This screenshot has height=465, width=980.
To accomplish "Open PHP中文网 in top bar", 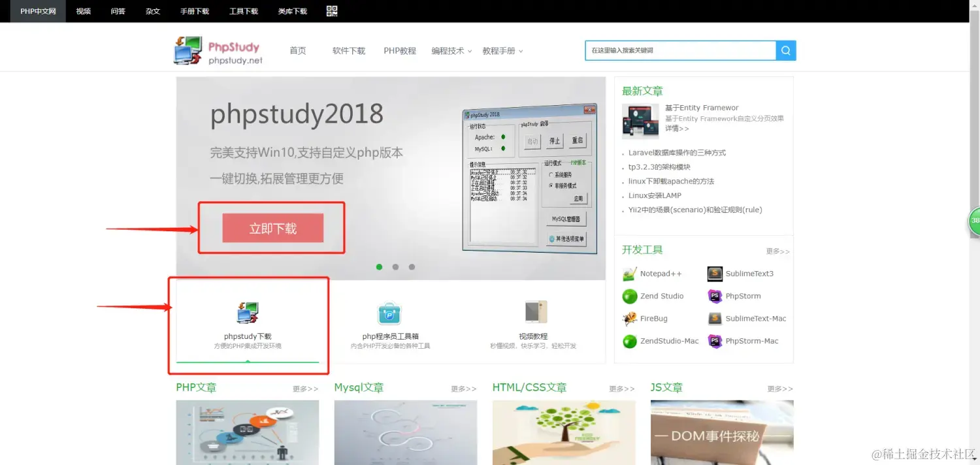I will click(38, 11).
